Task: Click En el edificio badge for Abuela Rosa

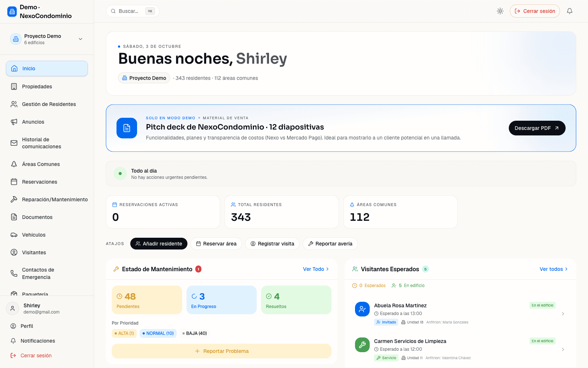Action: pos(542,305)
